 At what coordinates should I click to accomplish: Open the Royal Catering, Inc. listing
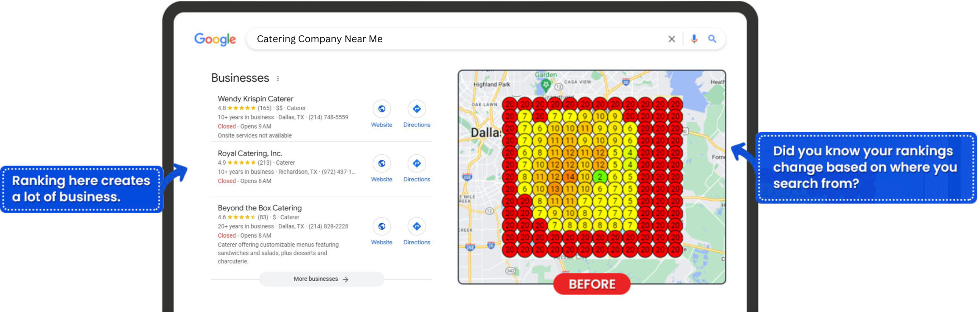coord(250,153)
